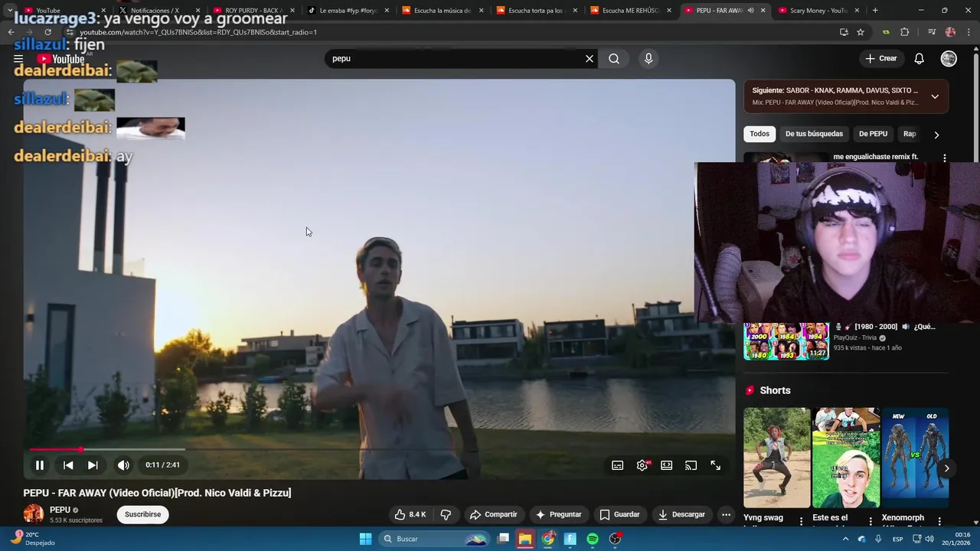Select the 'De tus búsquedas' chip

(814, 134)
